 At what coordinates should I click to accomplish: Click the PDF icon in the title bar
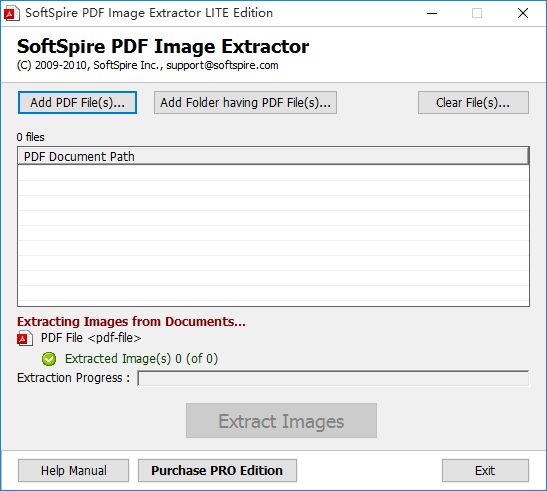pyautogui.click(x=12, y=13)
